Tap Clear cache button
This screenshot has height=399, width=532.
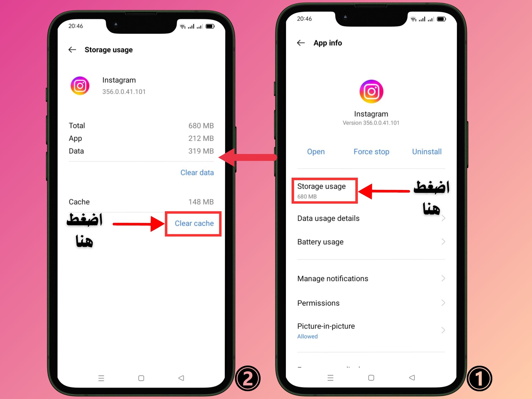coord(193,223)
